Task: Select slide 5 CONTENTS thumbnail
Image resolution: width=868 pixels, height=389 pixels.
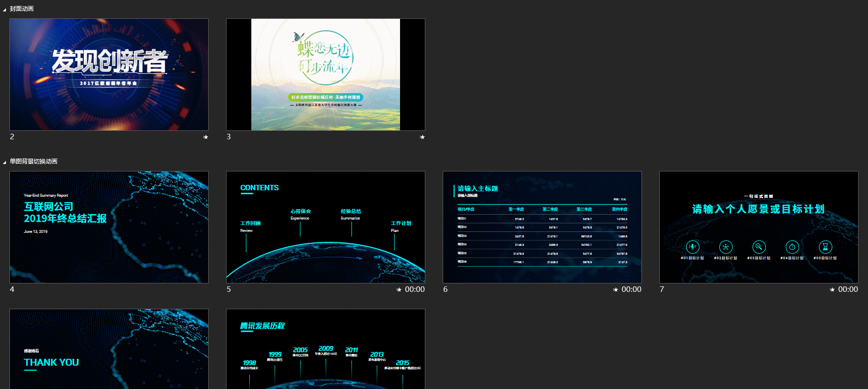Action: (326, 227)
